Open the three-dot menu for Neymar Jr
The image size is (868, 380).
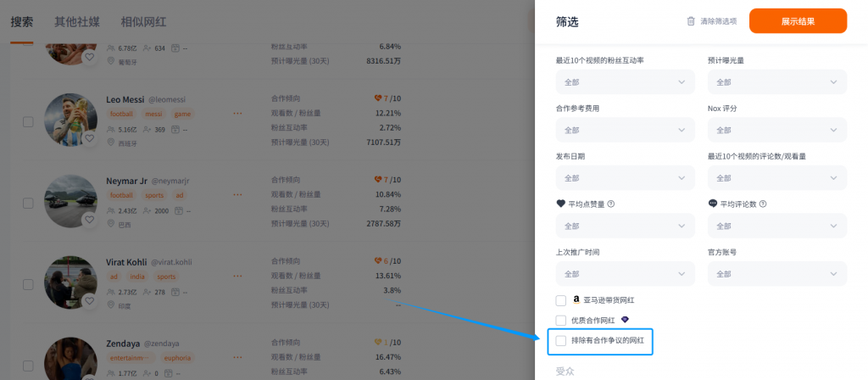[x=237, y=195]
